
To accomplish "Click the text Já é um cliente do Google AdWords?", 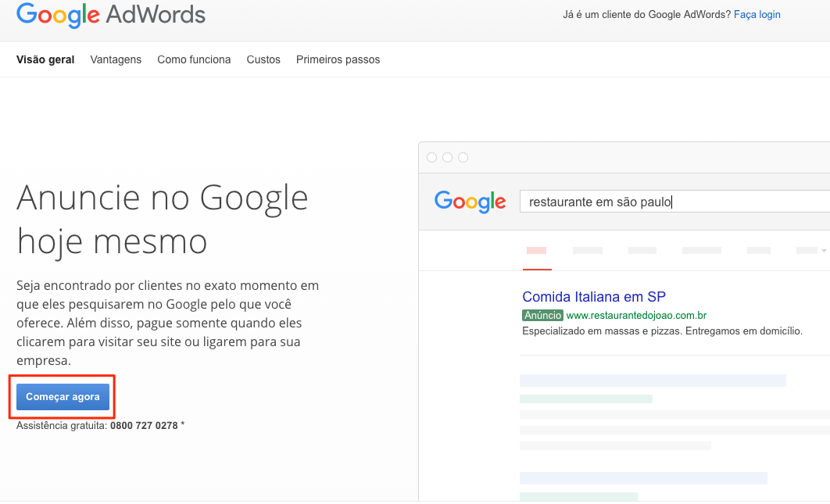I will 647,15.
